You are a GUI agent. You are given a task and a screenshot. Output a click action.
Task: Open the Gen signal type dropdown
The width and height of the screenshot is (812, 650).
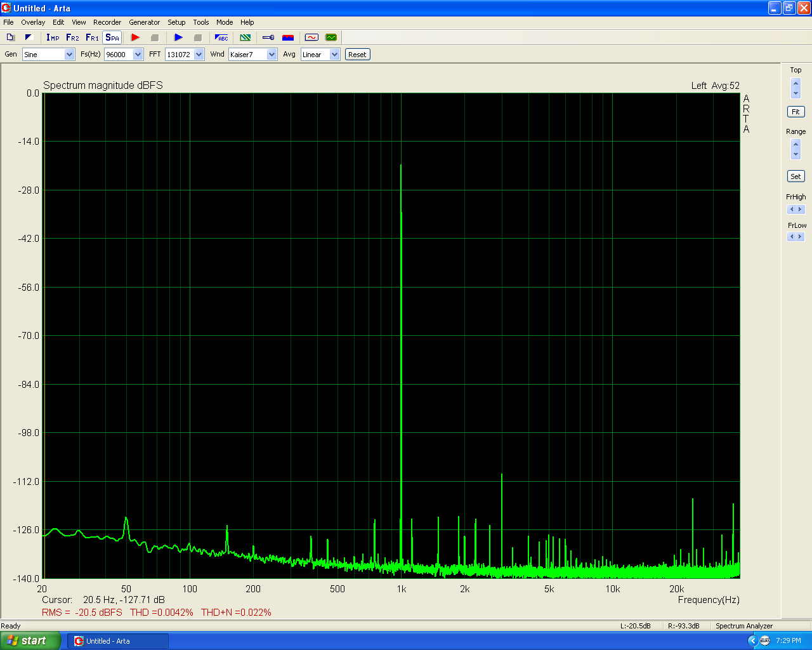[x=70, y=55]
